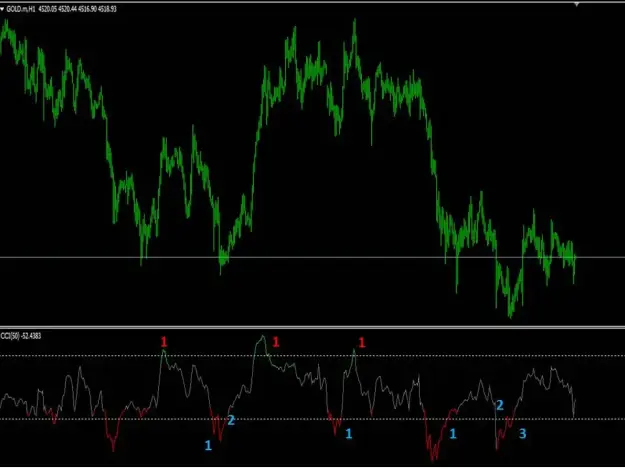Image resolution: width=625 pixels, height=469 pixels.
Task: Select the upper dotted CCI level line
Action: [x=312, y=355]
